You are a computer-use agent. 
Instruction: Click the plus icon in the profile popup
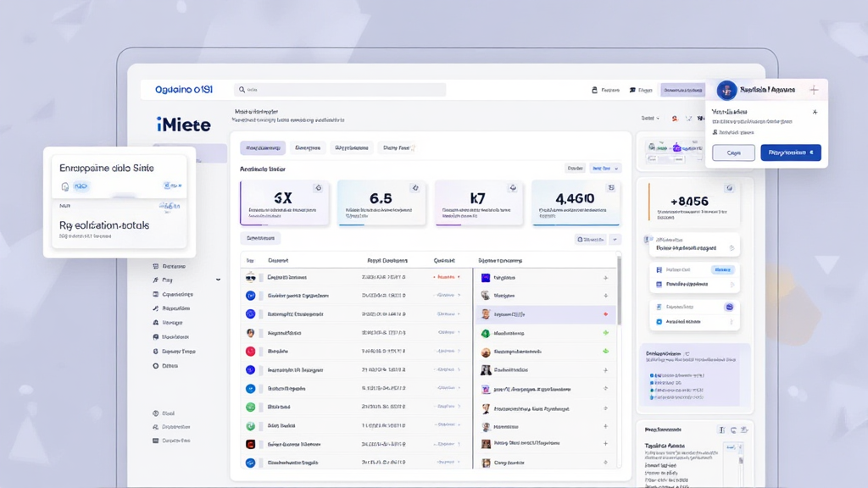tap(814, 90)
